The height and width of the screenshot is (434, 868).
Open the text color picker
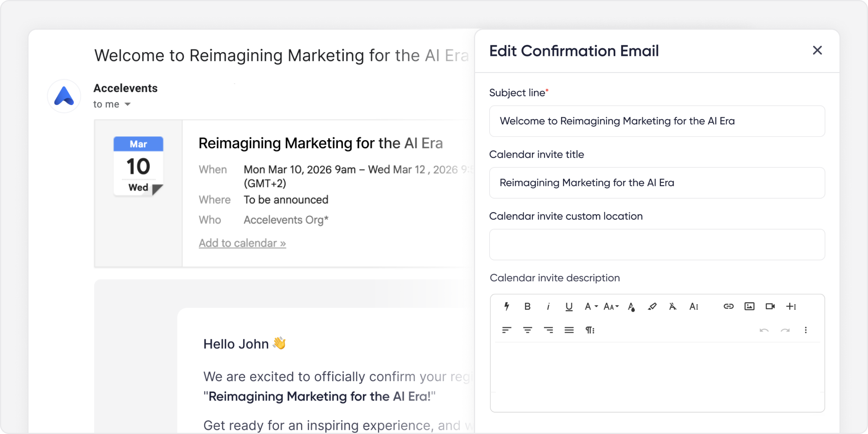(632, 306)
